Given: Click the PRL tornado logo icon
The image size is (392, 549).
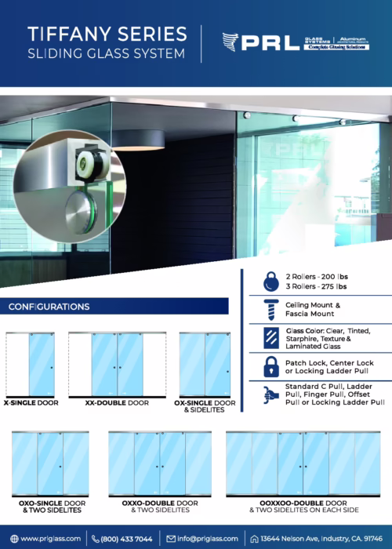Looking at the screenshot, I should tap(230, 42).
